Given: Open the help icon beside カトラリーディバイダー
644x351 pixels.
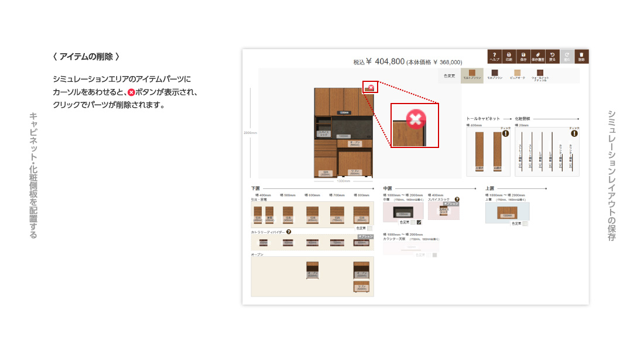Looking at the screenshot, I should pyautogui.click(x=289, y=232).
